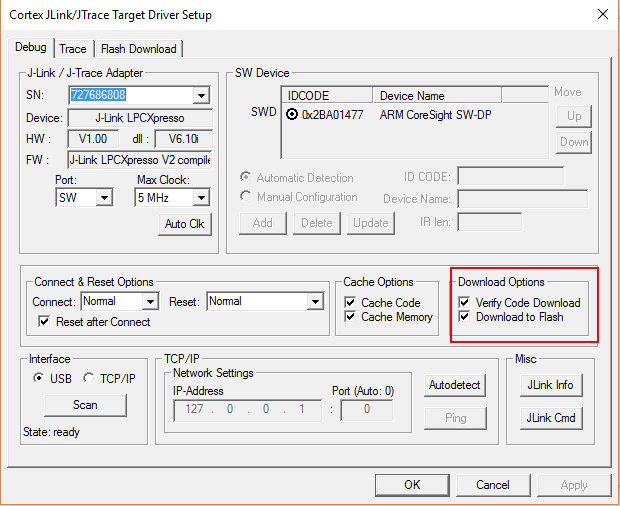Click the IP-Address field
Viewport: 620px width, 506px height.
click(248, 410)
